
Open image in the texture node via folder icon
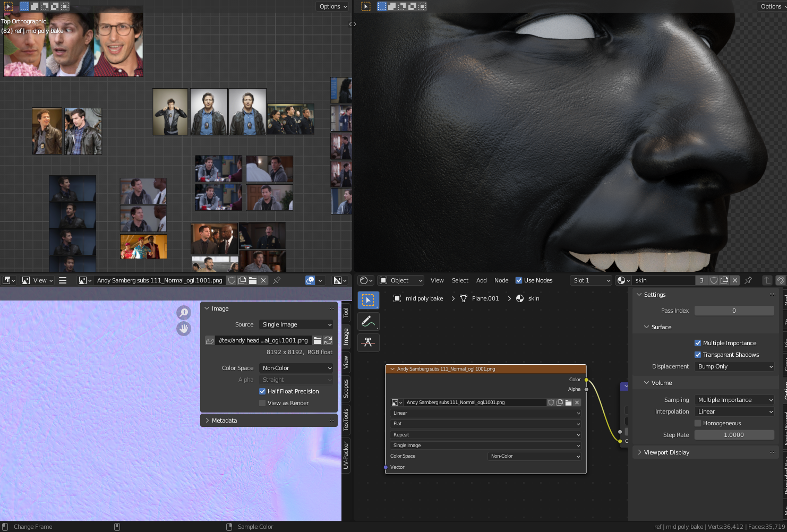coord(568,402)
